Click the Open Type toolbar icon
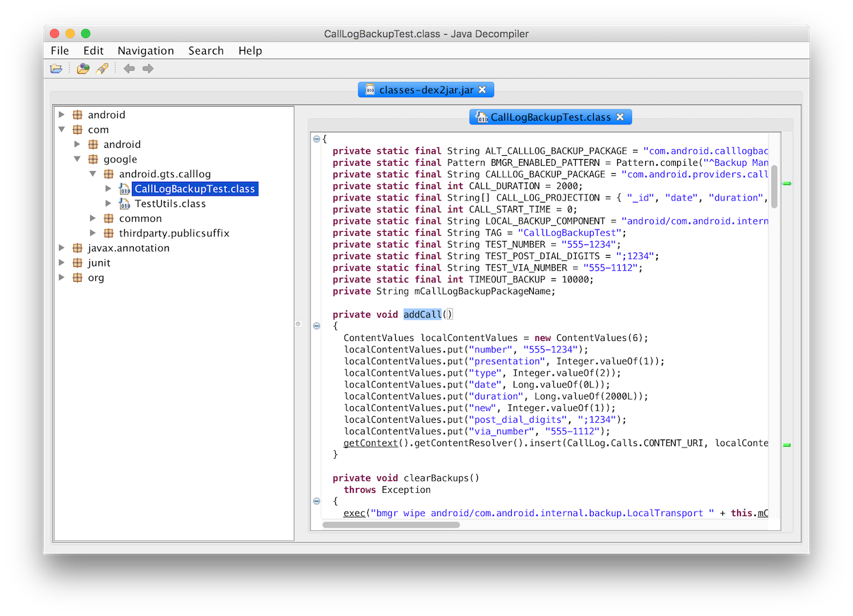853x616 pixels. tap(83, 69)
